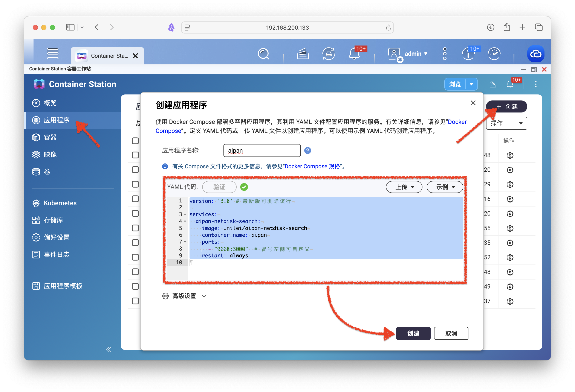575x392 pixels.
Task: Reload the page in Safari address bar
Action: click(388, 27)
